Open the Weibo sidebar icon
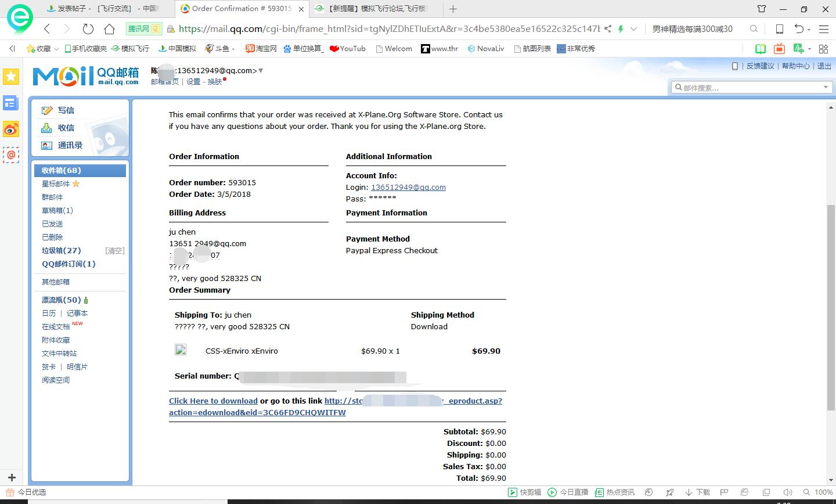Image resolution: width=836 pixels, height=504 pixels. pos(11,129)
